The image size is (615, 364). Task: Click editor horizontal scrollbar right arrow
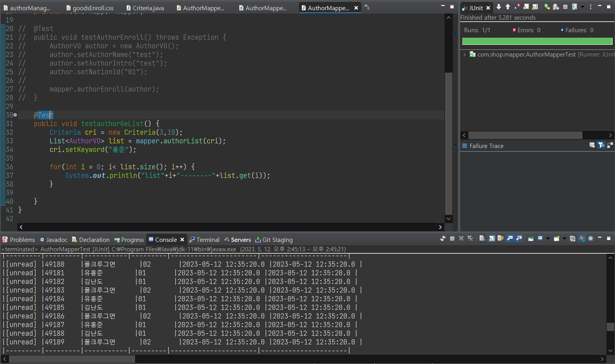pos(440,227)
